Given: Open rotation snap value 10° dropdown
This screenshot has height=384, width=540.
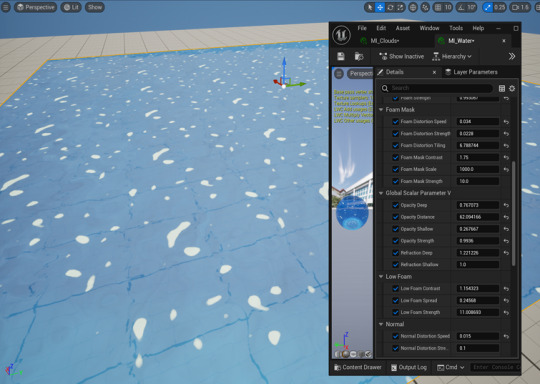Looking at the screenshot, I should click(471, 7).
